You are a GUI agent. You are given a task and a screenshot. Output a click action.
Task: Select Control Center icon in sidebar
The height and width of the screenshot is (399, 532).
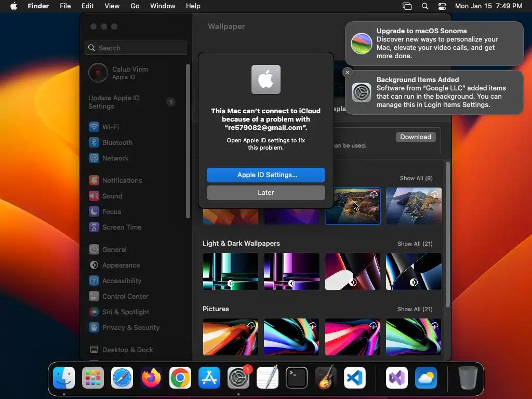coord(94,296)
